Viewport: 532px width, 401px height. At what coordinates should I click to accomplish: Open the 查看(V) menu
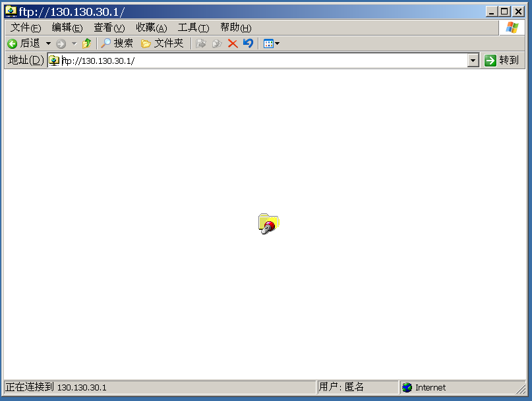coord(109,28)
